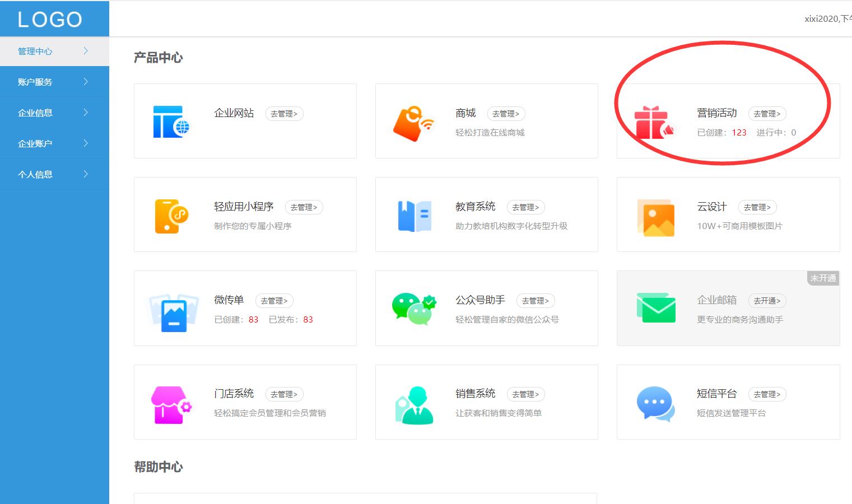The width and height of the screenshot is (852, 504).
Task: Expand the 个人信息 sidebar section
Action: pyautogui.click(x=35, y=174)
